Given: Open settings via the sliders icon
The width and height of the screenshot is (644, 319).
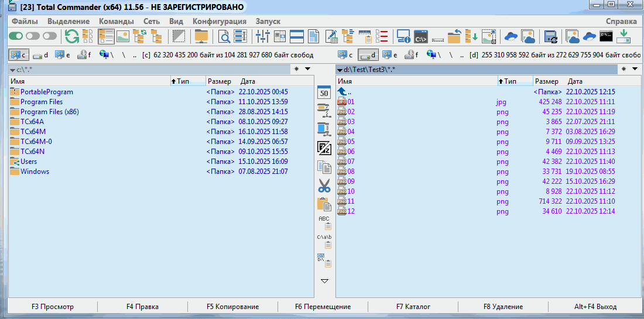Looking at the screenshot, I should [262, 36].
